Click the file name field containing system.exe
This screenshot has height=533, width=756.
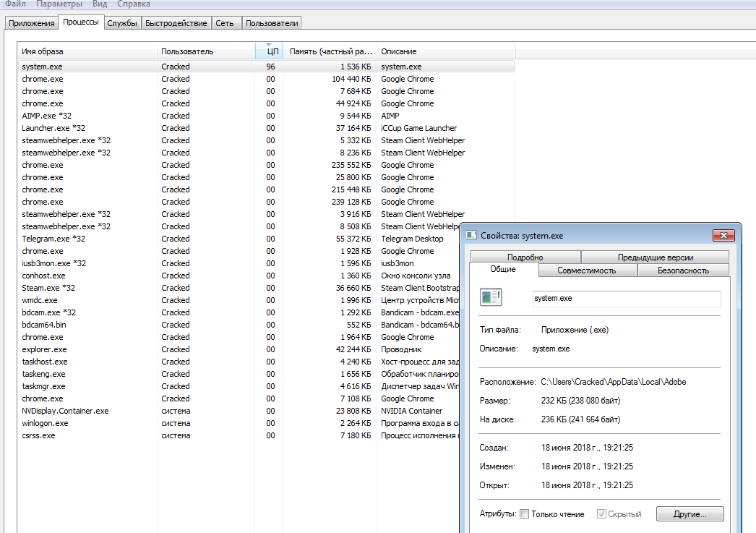(x=626, y=299)
